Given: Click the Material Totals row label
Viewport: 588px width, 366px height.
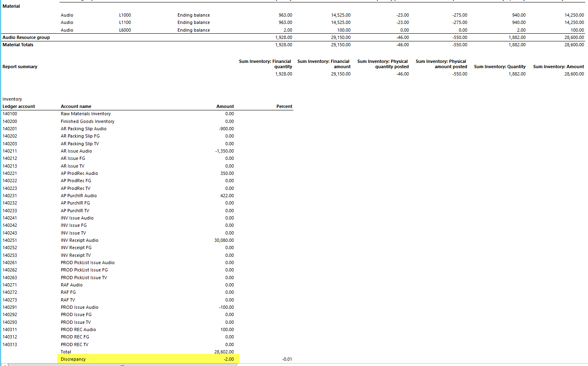Looking at the screenshot, I should [x=18, y=45].
